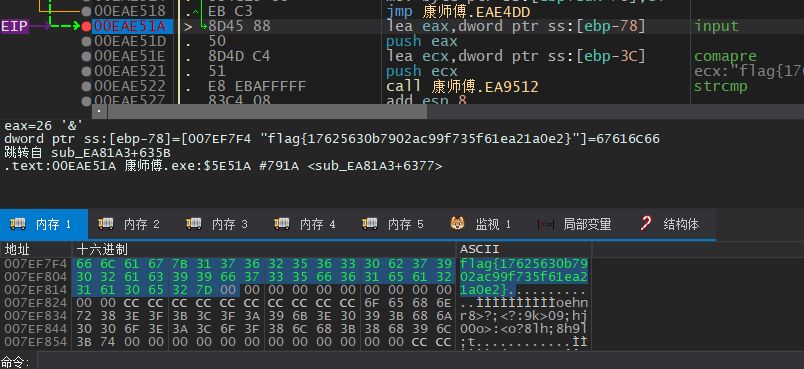Open the 内存 3 tab

click(x=220, y=224)
